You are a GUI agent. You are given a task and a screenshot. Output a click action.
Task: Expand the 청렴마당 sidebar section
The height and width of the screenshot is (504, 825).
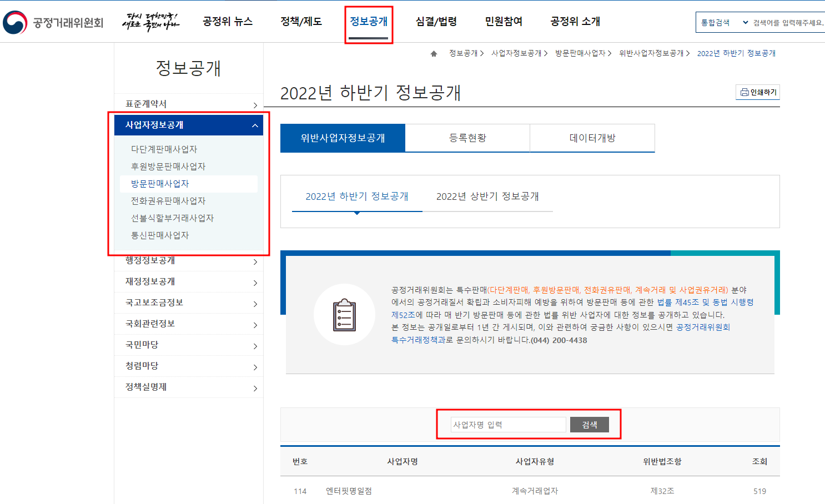pos(189,366)
